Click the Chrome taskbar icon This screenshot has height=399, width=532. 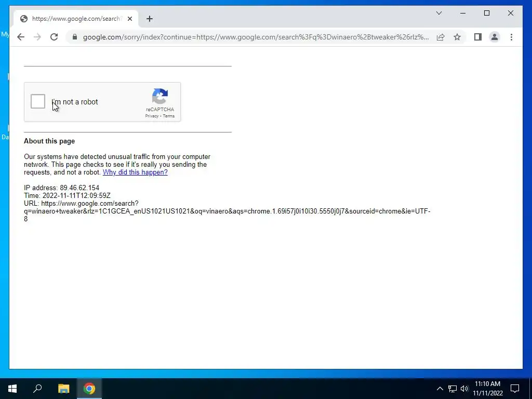click(89, 389)
